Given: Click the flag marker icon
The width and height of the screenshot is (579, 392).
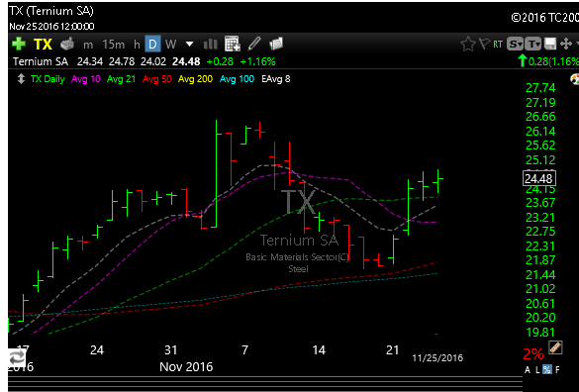Looking at the screenshot, I should [484, 44].
